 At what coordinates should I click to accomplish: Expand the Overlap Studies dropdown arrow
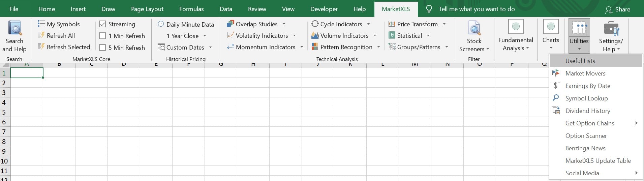tap(284, 24)
